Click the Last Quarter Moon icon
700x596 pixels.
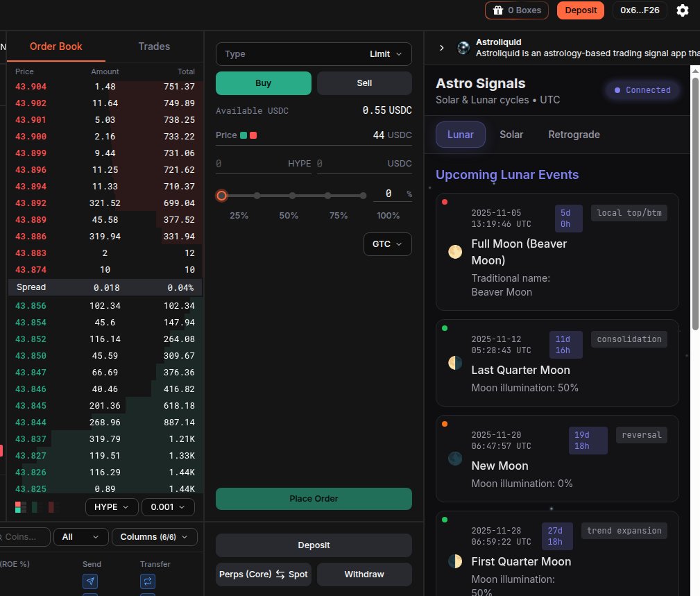coord(455,362)
